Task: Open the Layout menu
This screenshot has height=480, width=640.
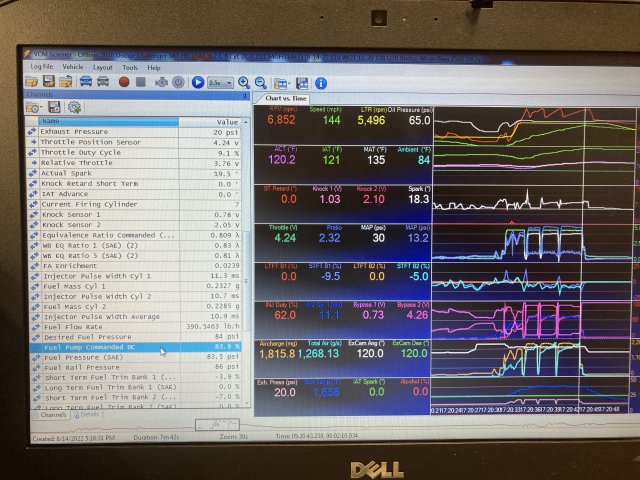Action: click(102, 67)
